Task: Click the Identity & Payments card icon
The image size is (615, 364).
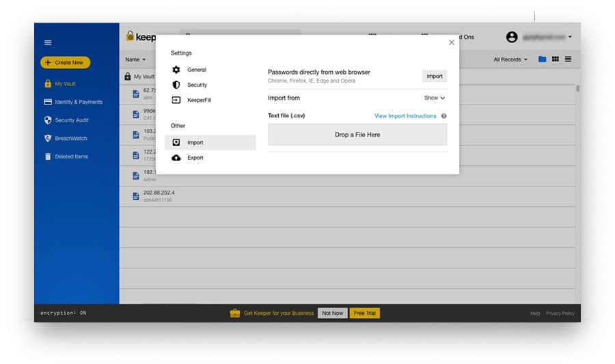Action: click(x=48, y=102)
